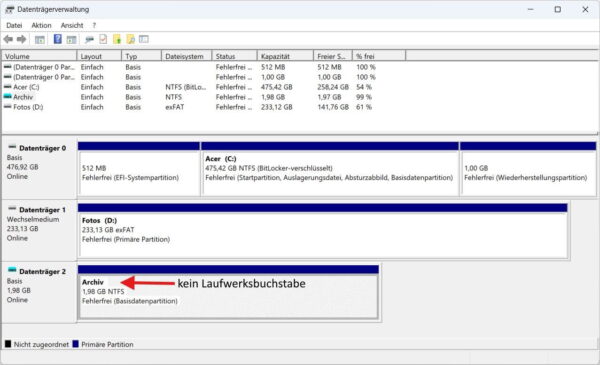Sort by the Freier S... column header
Screen dimensions: 600x365
tap(333, 56)
